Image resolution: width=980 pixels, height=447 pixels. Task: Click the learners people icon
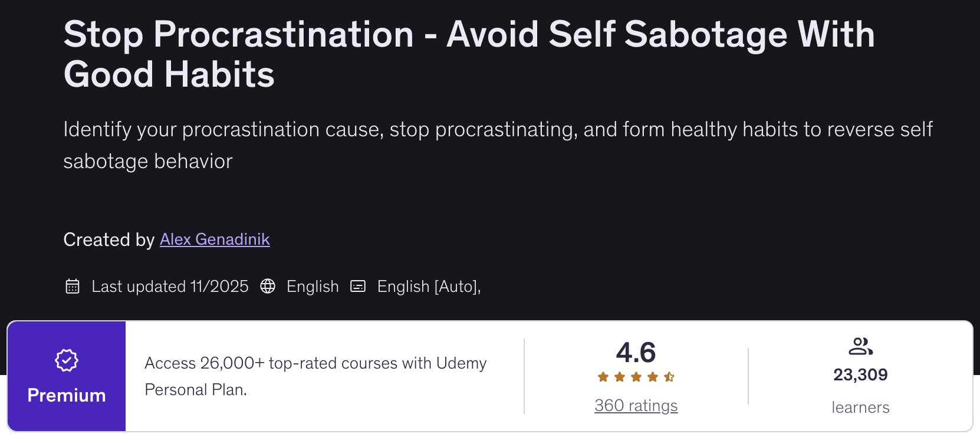[860, 346]
